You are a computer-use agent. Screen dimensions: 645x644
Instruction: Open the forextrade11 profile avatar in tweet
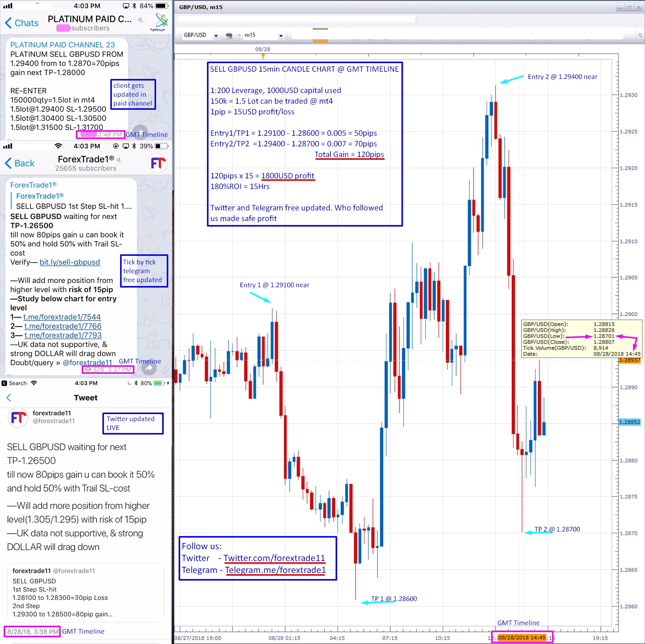coord(18,417)
